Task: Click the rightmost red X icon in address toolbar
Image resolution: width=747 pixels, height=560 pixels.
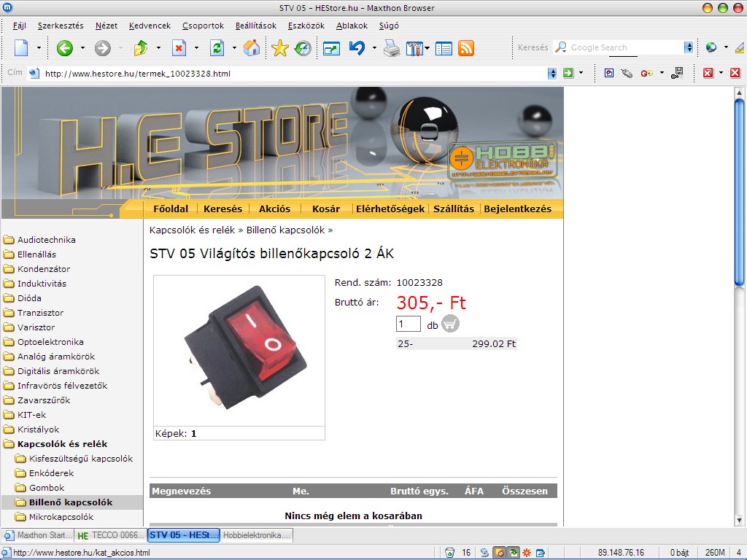Action: [735, 74]
